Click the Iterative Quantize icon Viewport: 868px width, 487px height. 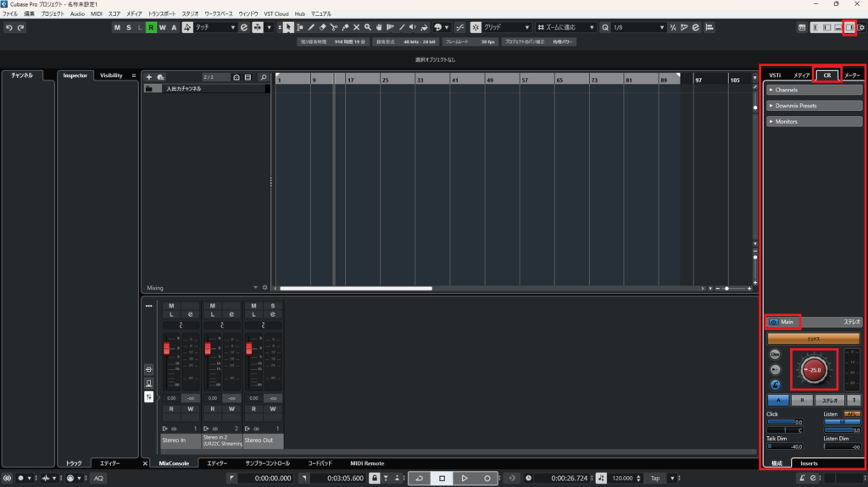point(673,28)
